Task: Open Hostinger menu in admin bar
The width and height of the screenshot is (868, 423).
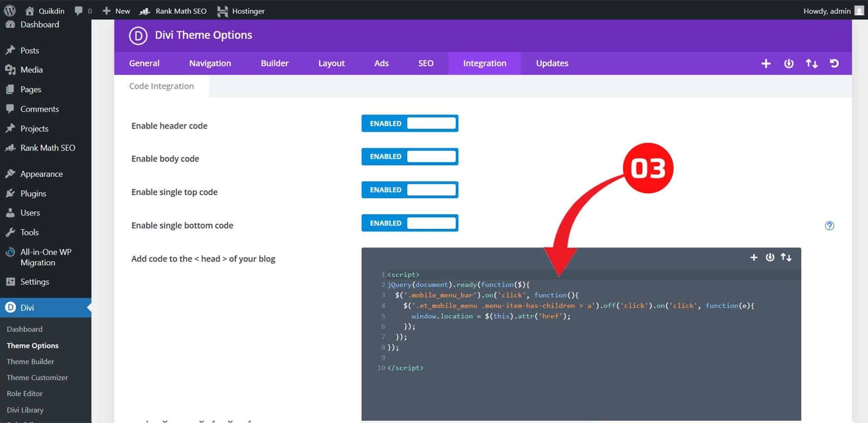Action: coord(241,11)
